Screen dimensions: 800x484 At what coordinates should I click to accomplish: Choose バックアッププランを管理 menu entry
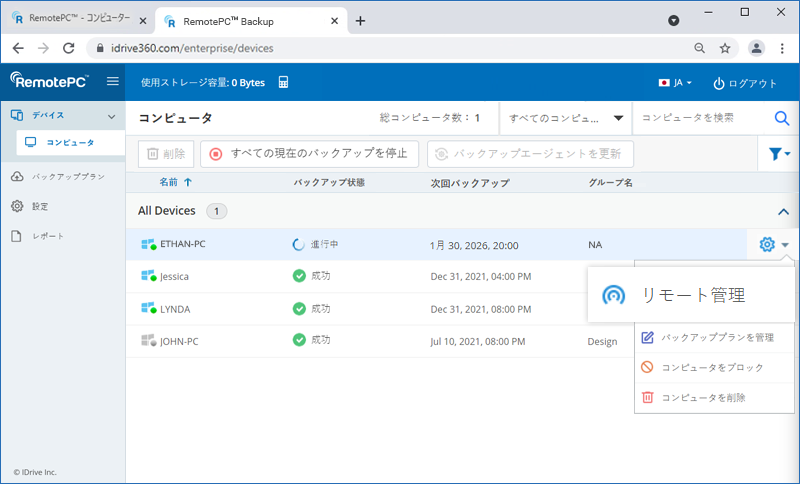714,337
